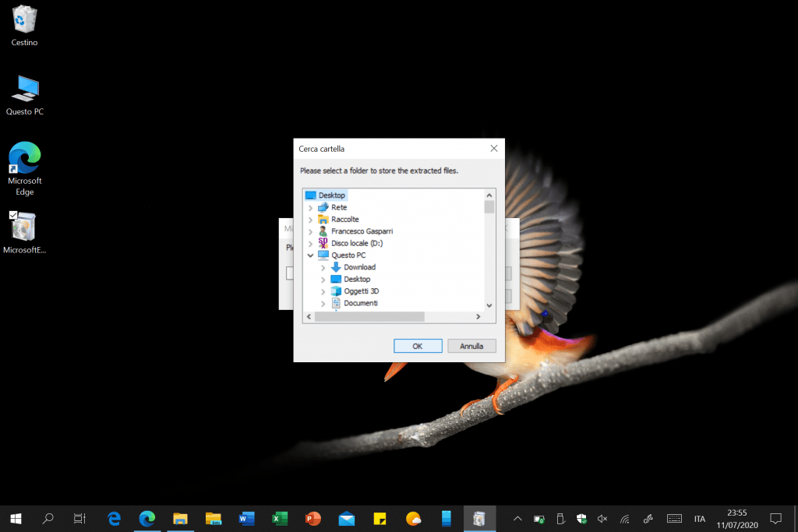Collapse the Questo PC tree node

[x=311, y=255]
